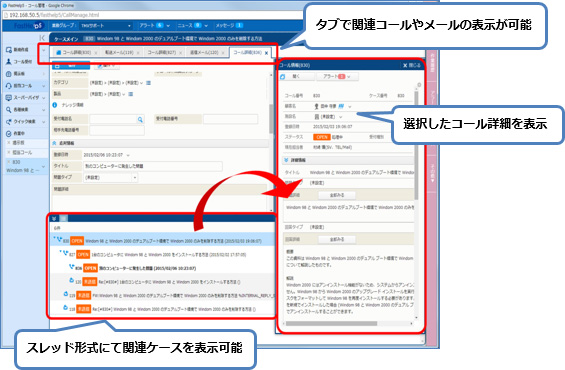Close the active call detail 836 tab
Image resolution: width=565 pixels, height=370 pixels.
[266, 53]
